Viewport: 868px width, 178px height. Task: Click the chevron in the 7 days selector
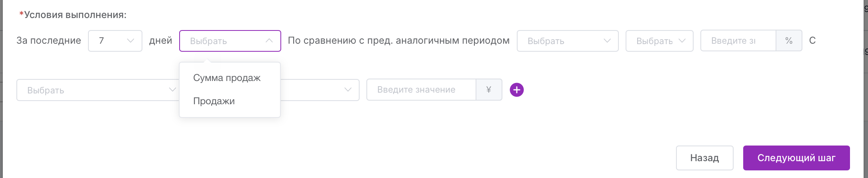[x=130, y=40]
